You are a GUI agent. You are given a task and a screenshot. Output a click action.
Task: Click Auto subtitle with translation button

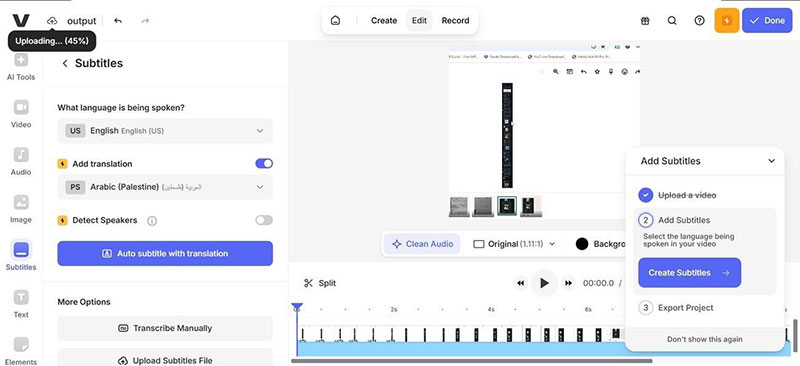(165, 253)
